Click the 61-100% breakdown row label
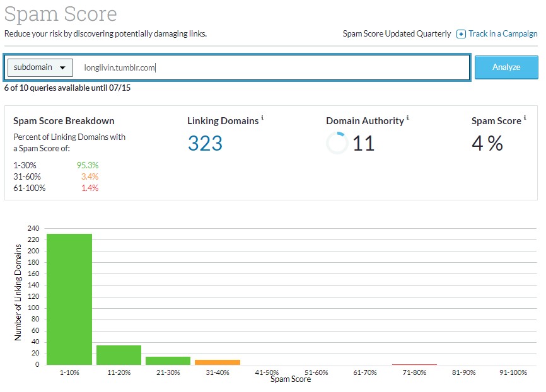 point(29,188)
